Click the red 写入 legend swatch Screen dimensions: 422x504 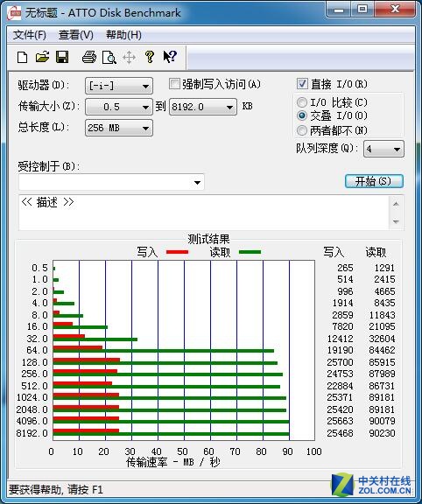click(177, 252)
